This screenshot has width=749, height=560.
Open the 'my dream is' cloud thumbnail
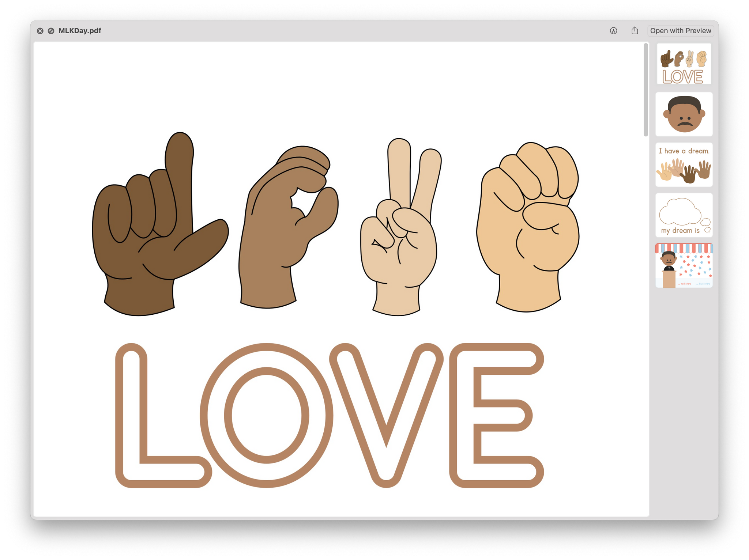(x=684, y=215)
